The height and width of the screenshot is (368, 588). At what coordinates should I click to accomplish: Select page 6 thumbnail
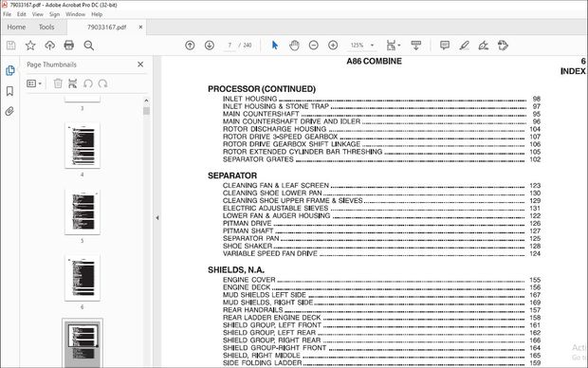pos(83,278)
